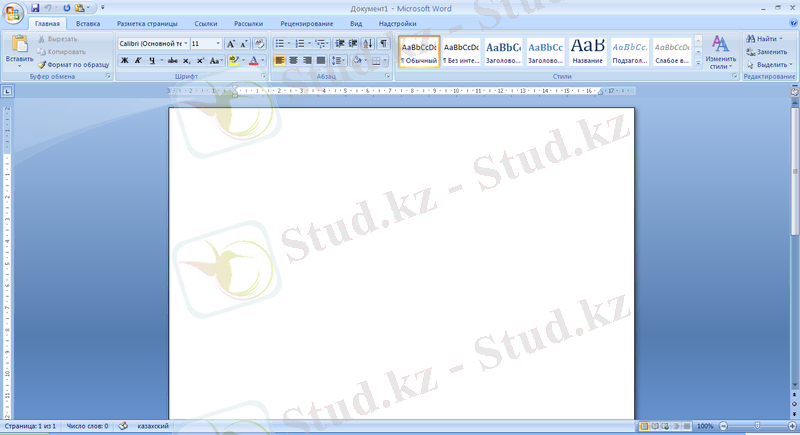The height and width of the screenshot is (435, 800).
Task: Clear formatting icon in Шрифт group
Action: (259, 44)
